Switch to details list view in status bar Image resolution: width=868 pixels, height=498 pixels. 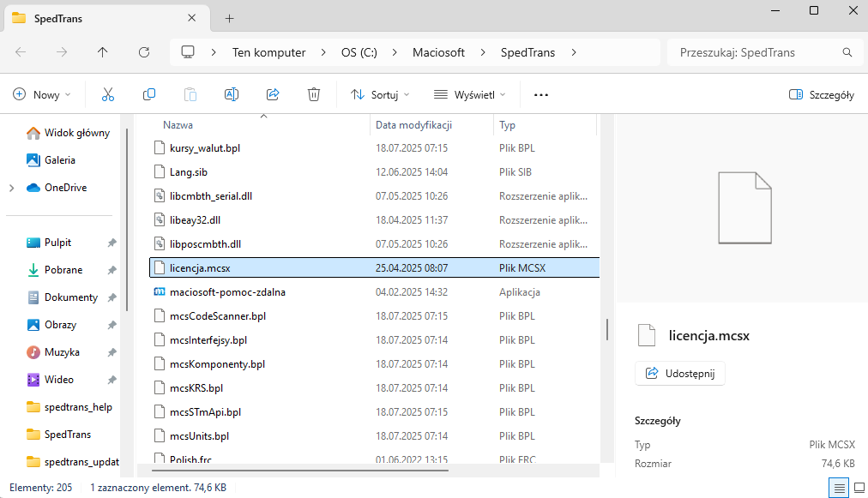click(837, 488)
